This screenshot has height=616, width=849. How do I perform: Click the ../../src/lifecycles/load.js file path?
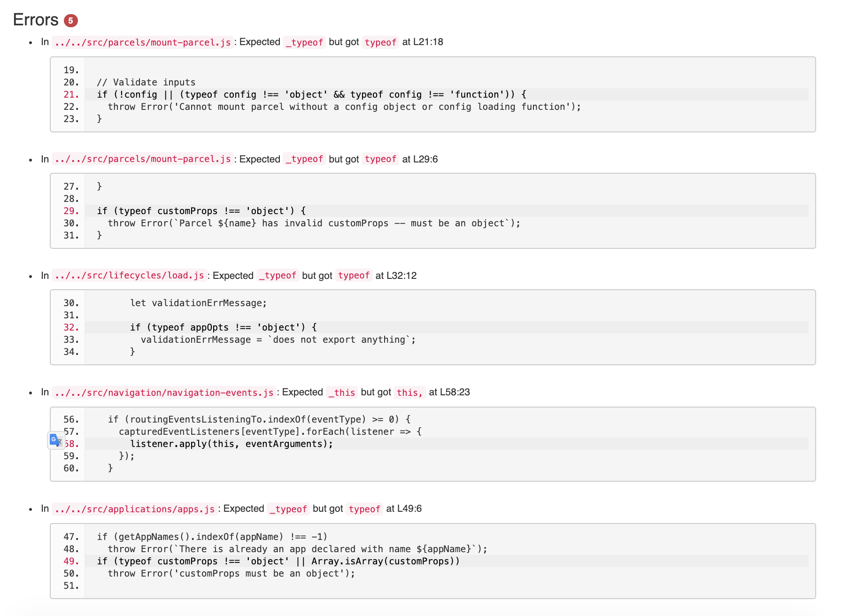129,276
